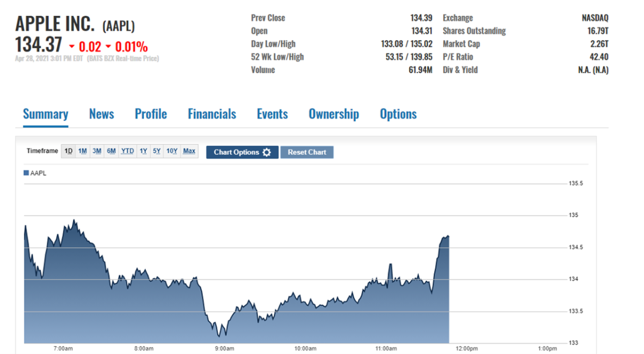The height and width of the screenshot is (354, 644).
Task: View the Events tab
Action: tap(272, 114)
